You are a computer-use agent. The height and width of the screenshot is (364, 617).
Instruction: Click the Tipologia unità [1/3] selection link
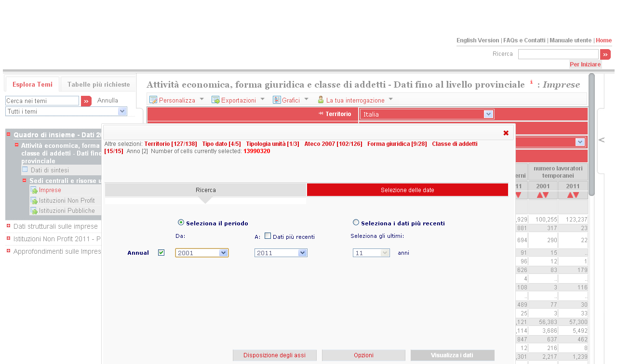click(x=272, y=144)
